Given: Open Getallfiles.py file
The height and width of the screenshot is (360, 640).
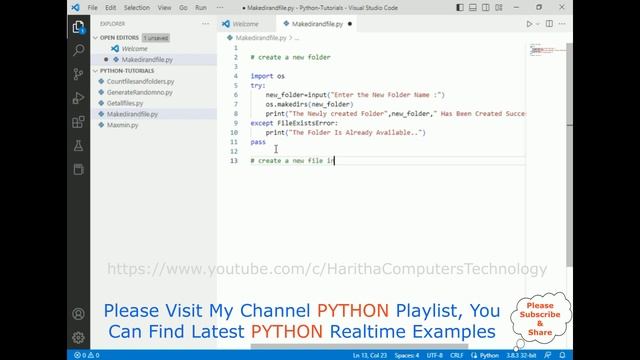Looking at the screenshot, I should [x=125, y=103].
